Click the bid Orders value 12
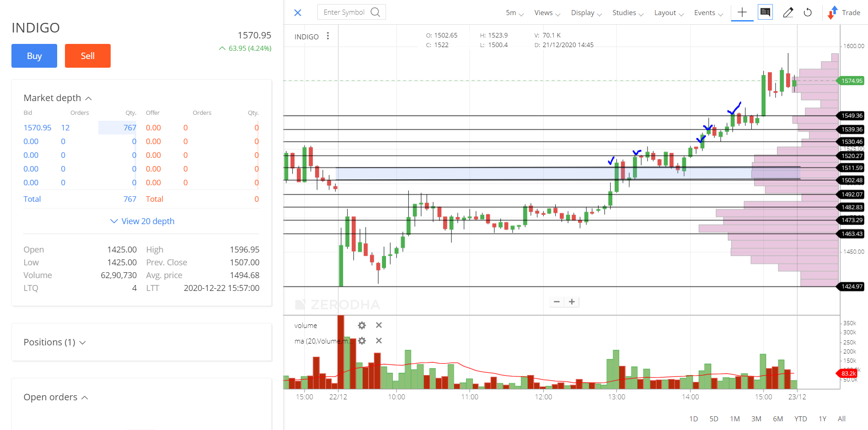This screenshot has width=868, height=430. coord(65,128)
